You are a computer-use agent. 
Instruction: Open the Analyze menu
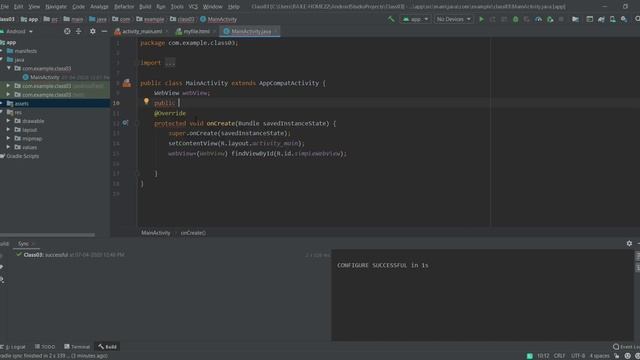[x=99, y=7]
